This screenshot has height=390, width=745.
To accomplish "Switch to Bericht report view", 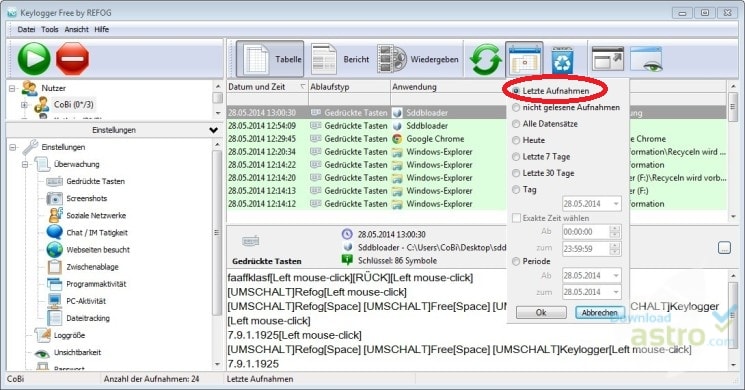I will click(x=340, y=59).
